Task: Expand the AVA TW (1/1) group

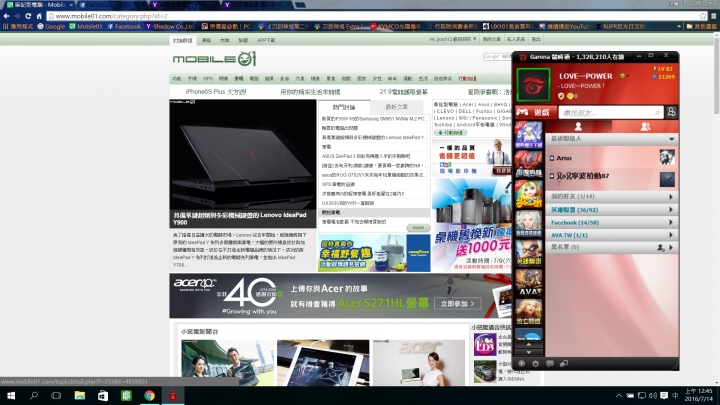Action: point(612,235)
